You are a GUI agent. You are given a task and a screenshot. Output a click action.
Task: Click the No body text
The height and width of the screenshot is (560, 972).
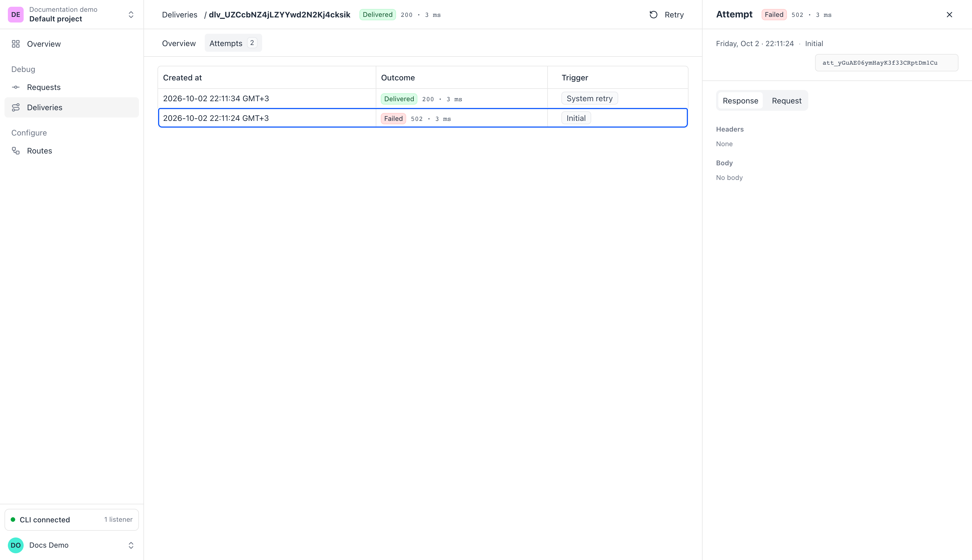[x=729, y=177]
